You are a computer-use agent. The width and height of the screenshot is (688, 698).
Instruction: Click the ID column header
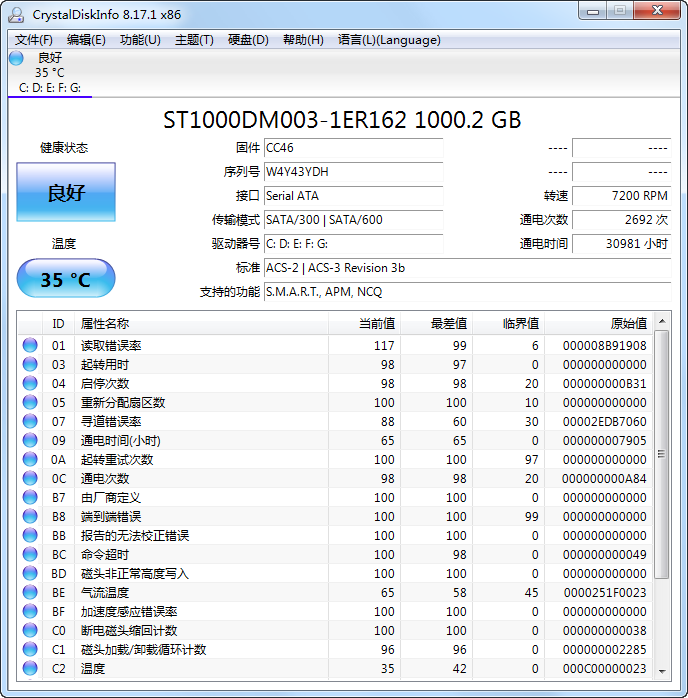click(x=58, y=324)
